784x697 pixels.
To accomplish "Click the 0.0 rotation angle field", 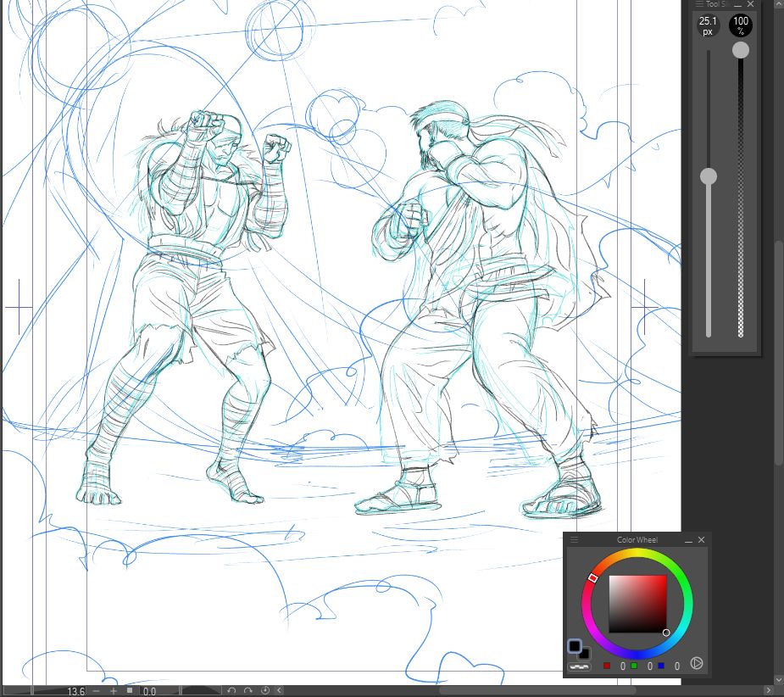I will [x=149, y=692].
